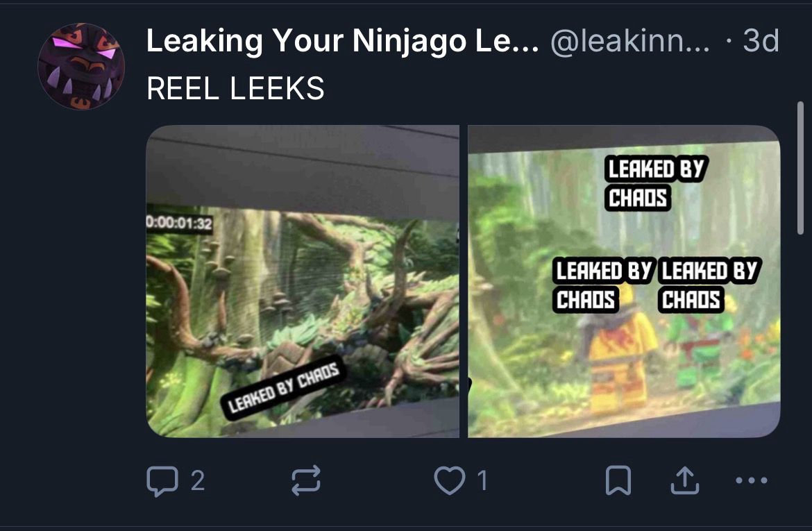
Task: Open the left forest dragon image
Action: [x=303, y=281]
